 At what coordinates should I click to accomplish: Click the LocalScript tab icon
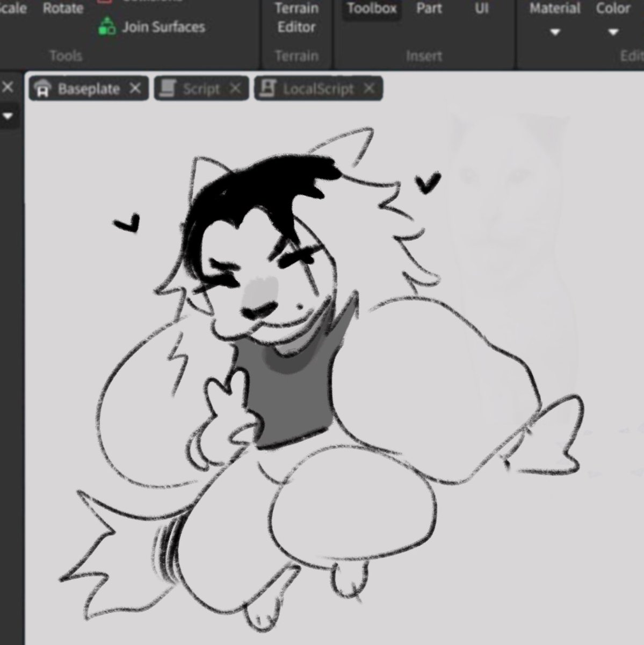pos(268,89)
